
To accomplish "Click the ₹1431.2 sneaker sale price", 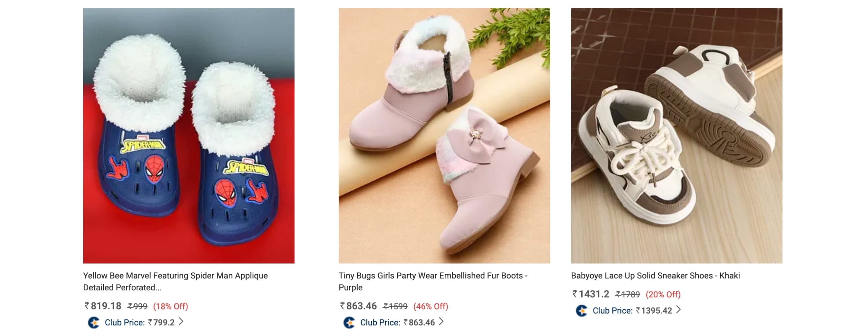I will click(x=591, y=294).
